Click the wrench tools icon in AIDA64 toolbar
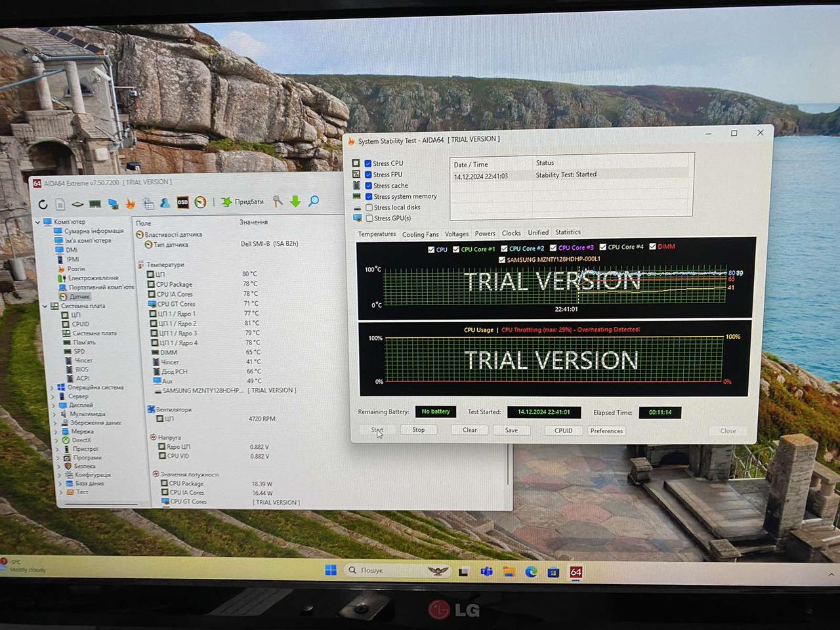 click(x=278, y=201)
